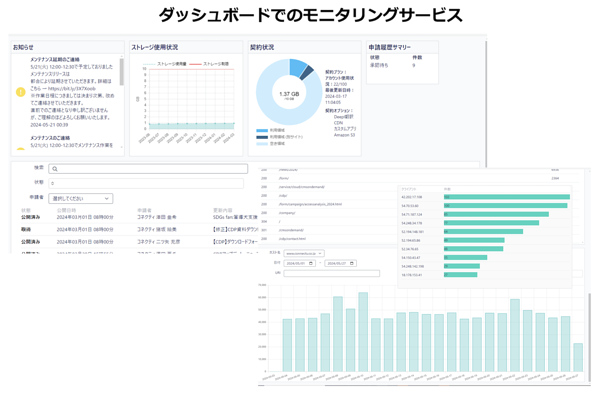The height and width of the screenshot is (394, 600).
Task: Click the CDN contract option text
Action: tap(338, 123)
